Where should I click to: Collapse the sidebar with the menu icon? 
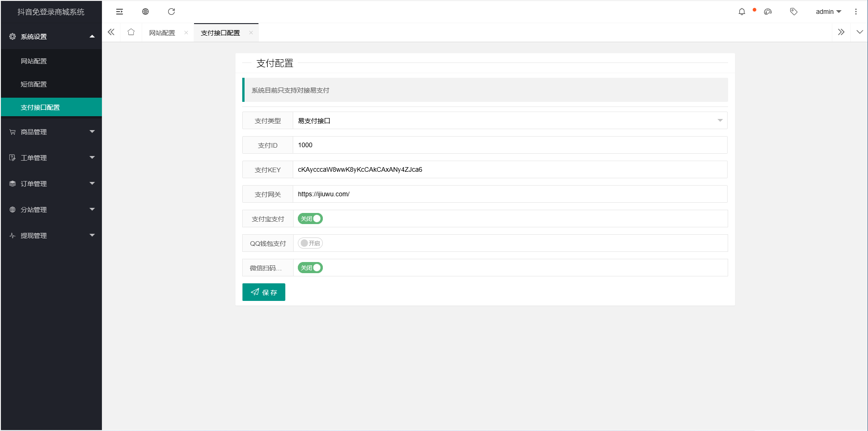120,12
